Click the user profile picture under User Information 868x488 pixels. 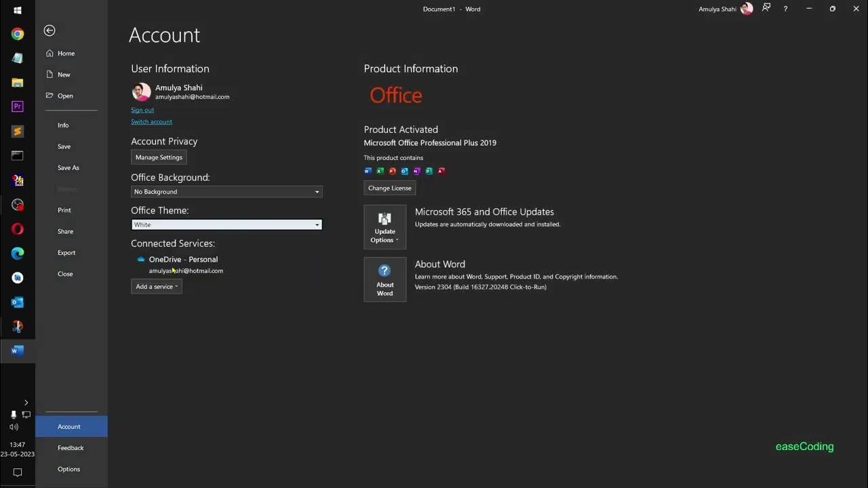click(x=141, y=92)
